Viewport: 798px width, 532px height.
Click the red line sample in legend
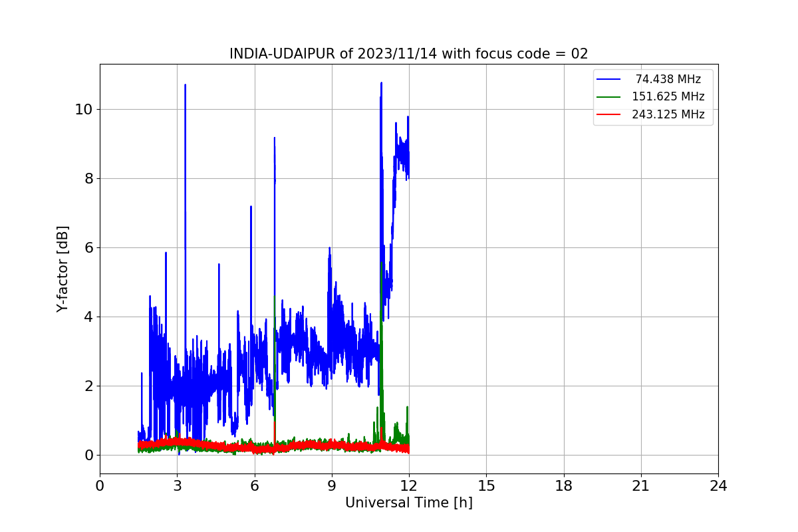[x=608, y=114]
